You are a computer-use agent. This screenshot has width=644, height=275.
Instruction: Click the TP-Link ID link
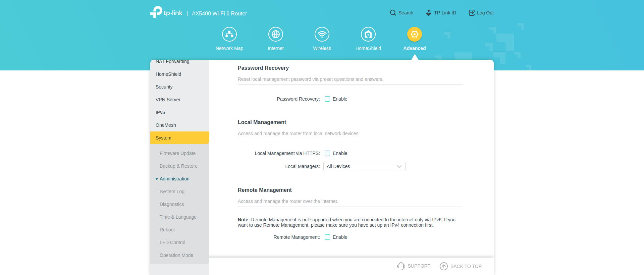(x=441, y=13)
